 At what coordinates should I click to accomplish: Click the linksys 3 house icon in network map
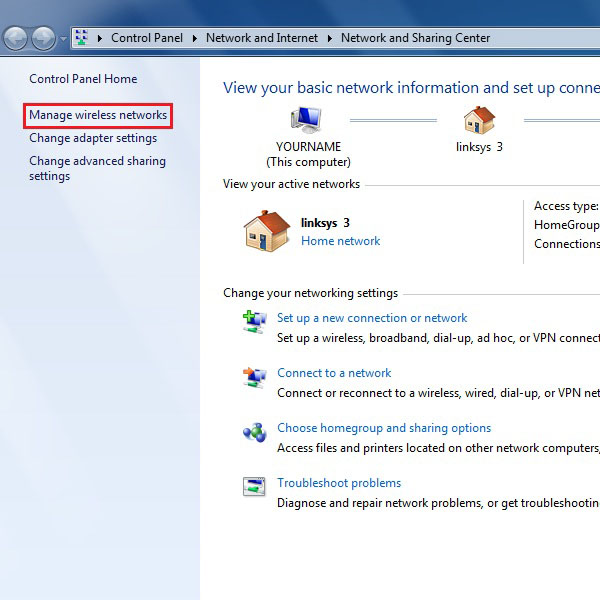coord(479,120)
